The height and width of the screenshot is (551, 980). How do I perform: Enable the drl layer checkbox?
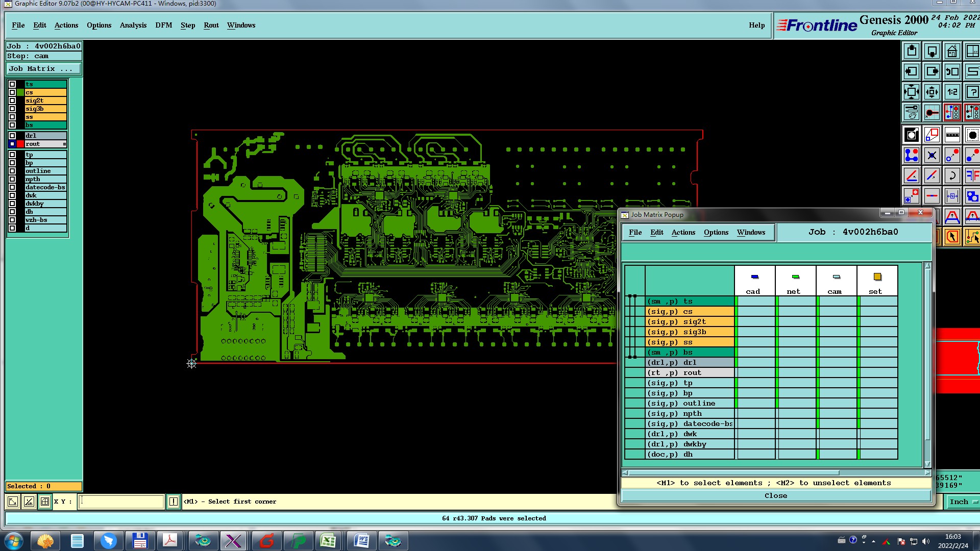tap(12, 136)
